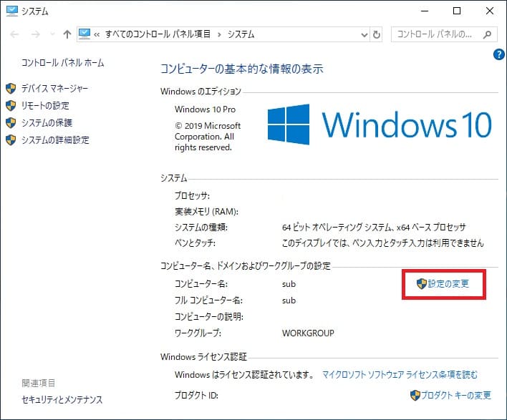Select the システム breadcrumb item

pos(241,34)
